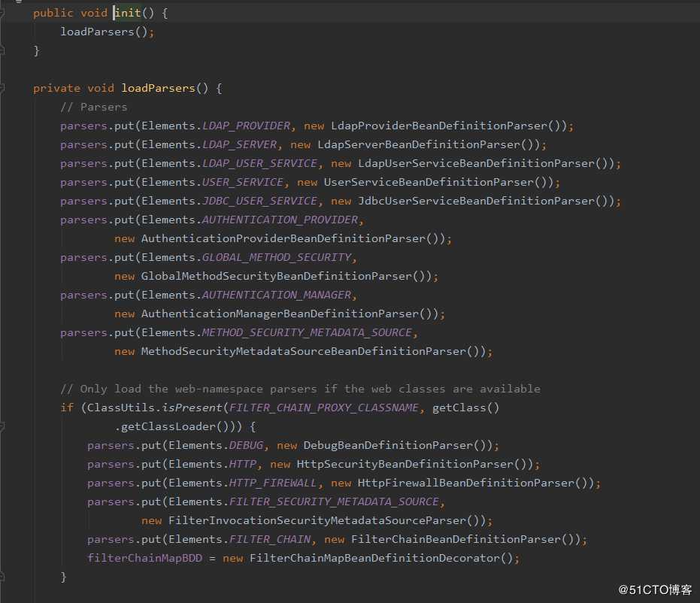Click the ClassUtils class reference
The height and width of the screenshot is (603, 700).
tap(121, 408)
